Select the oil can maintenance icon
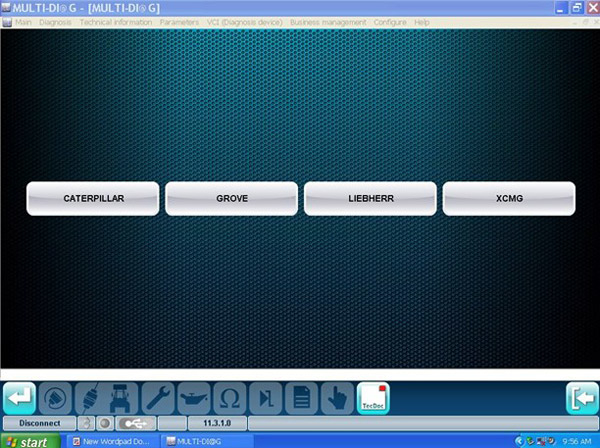Screen dimensions: 600x448 pyautogui.click(x=194, y=398)
